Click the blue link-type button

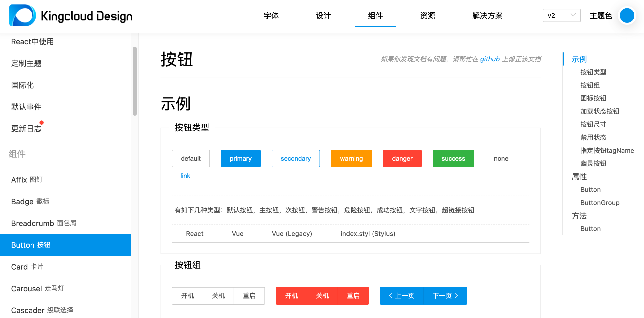[185, 176]
